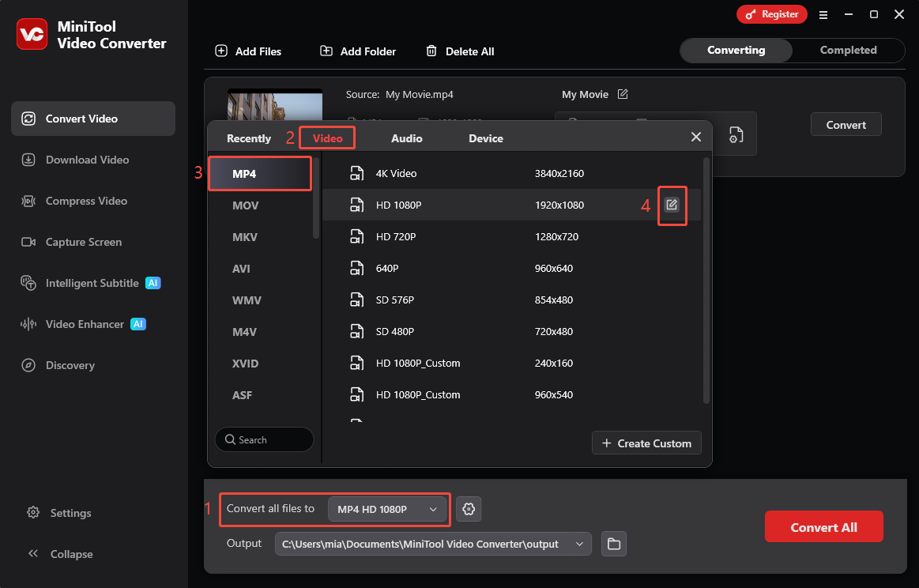Screen dimensions: 919x588
Task: Open the sidebar Settings
Action: click(59, 512)
